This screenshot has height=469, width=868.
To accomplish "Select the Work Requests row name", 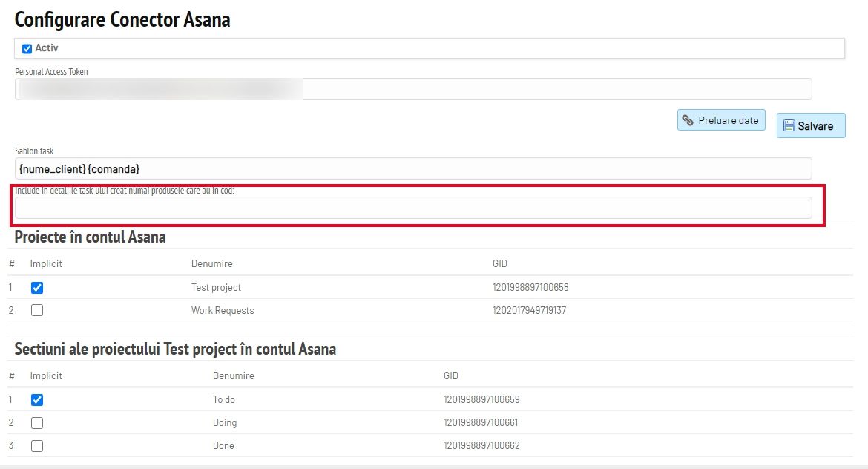I will [223, 311].
